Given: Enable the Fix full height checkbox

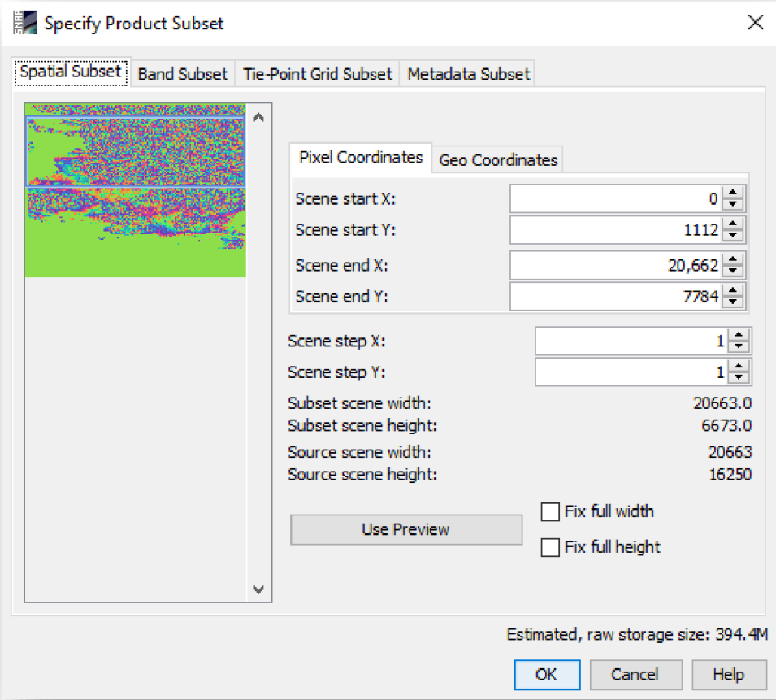Looking at the screenshot, I should [550, 547].
